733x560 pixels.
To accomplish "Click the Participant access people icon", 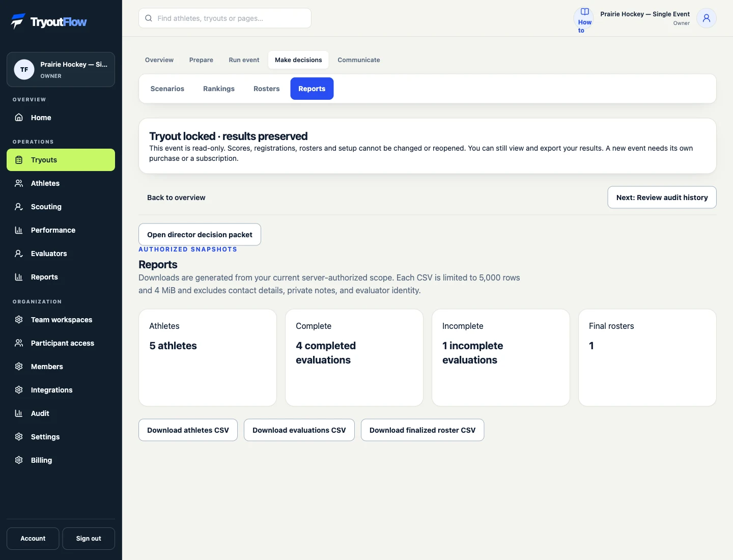I will coord(19,343).
